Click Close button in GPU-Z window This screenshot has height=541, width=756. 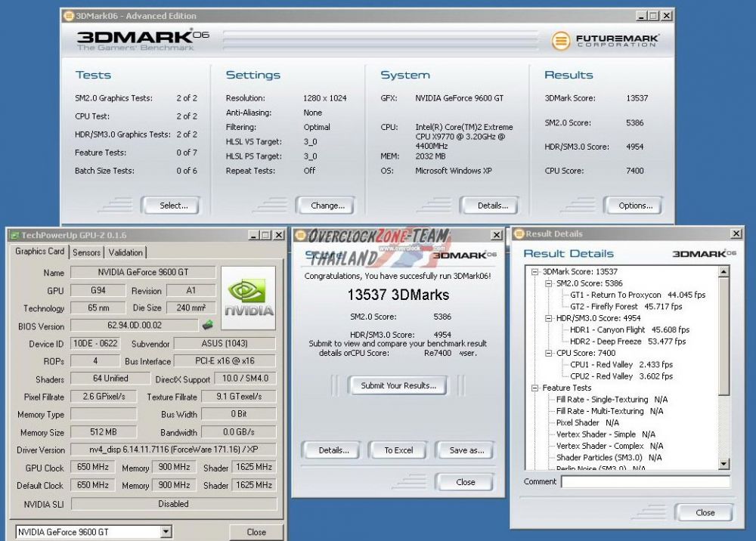point(256,532)
